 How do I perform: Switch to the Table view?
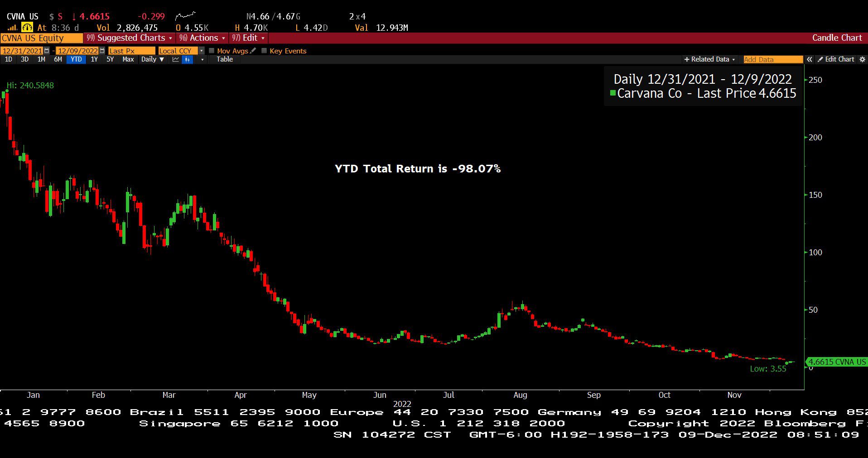tap(225, 59)
